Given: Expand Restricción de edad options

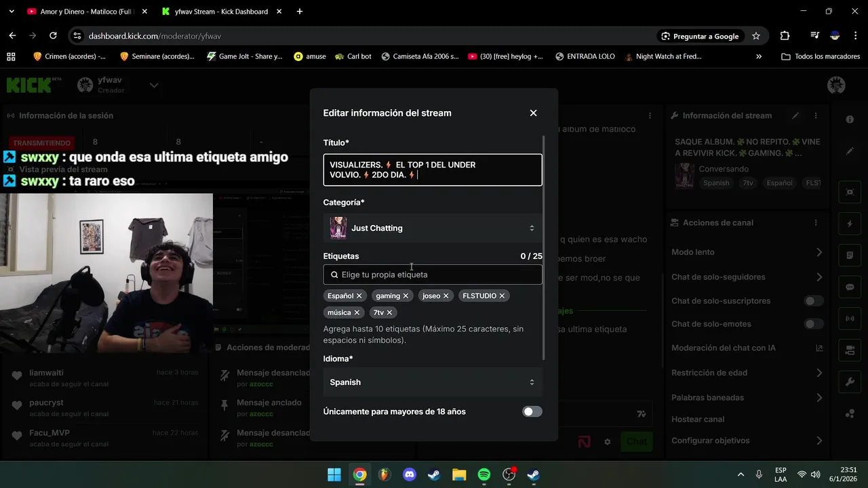Looking at the screenshot, I should pos(819,373).
